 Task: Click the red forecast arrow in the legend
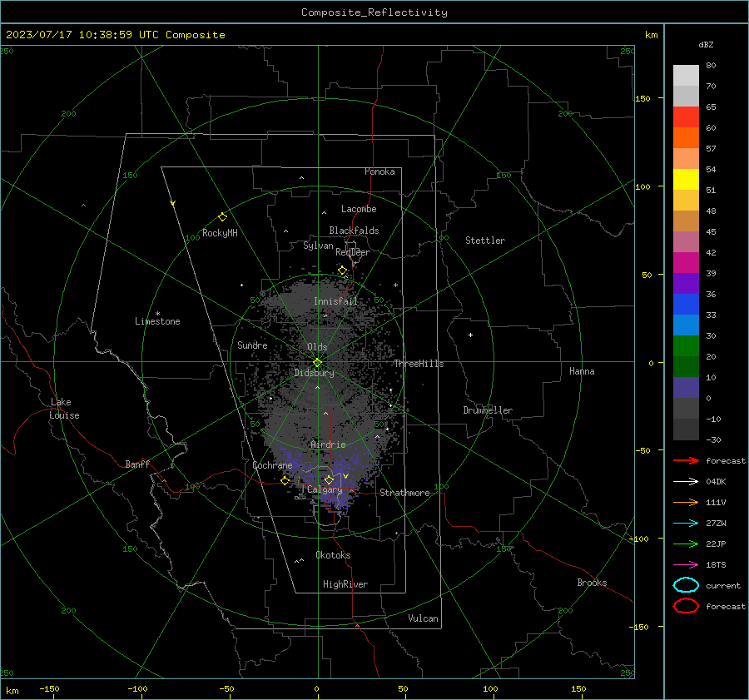[686, 460]
